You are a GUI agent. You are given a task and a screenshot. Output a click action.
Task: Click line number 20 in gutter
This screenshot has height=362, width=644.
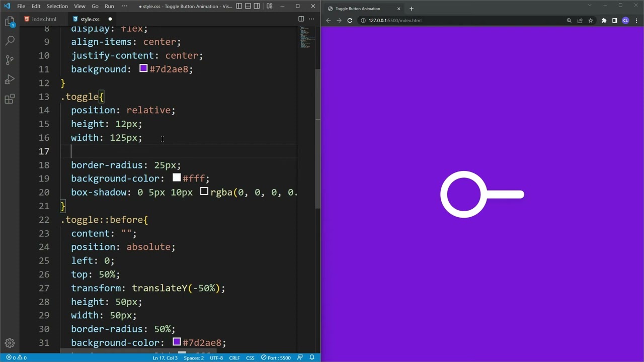pos(44,192)
